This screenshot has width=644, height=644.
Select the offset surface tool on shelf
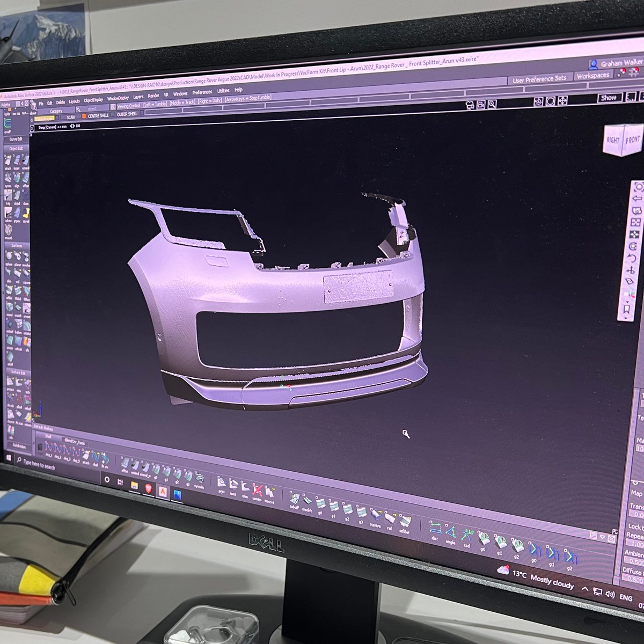[125, 464]
